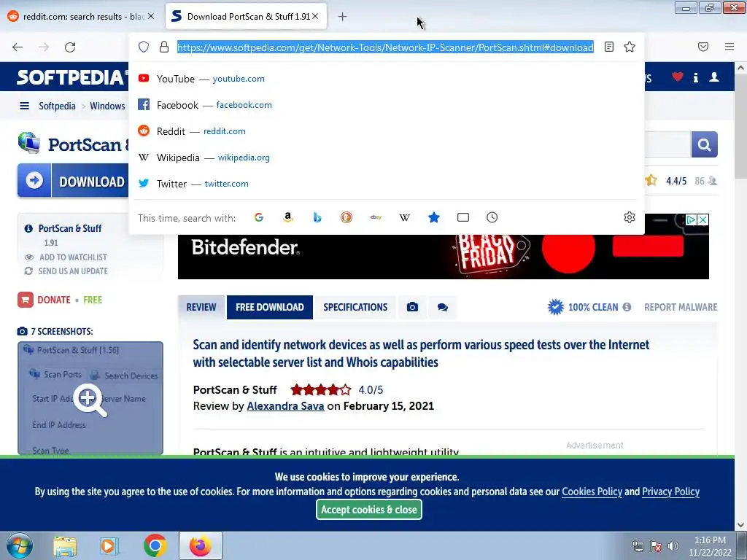Open the Softpedia categories hamburger menu
This screenshot has width=747, height=560.
pyautogui.click(x=24, y=106)
